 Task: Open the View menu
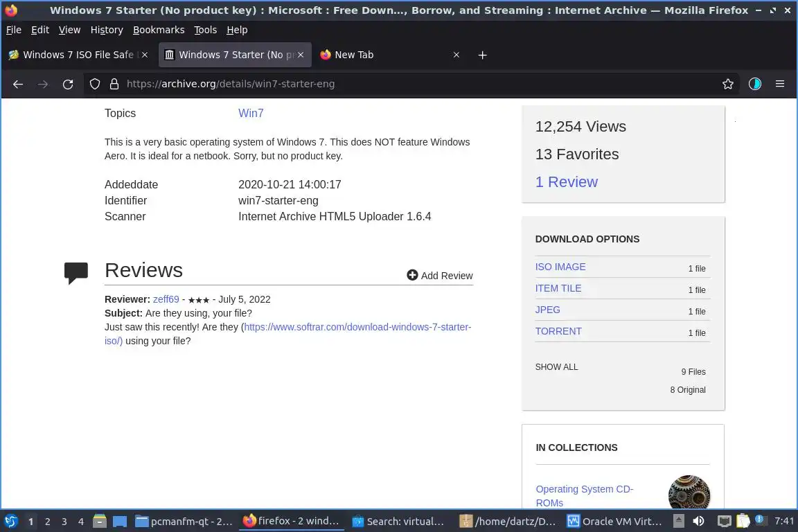click(70, 30)
